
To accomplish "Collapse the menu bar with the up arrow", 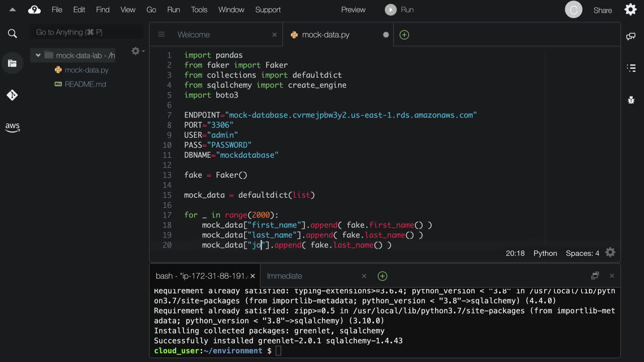I will coord(12,10).
